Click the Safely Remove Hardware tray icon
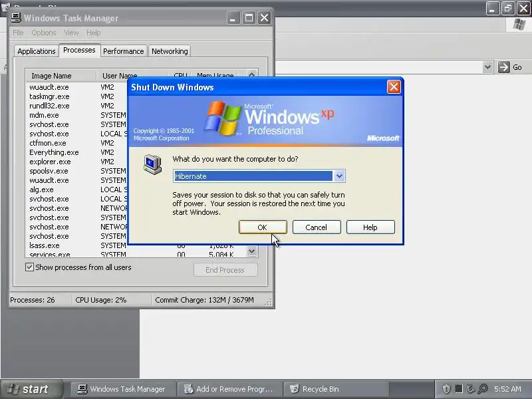The width and height of the screenshot is (532, 399). pyautogui.click(x=470, y=389)
